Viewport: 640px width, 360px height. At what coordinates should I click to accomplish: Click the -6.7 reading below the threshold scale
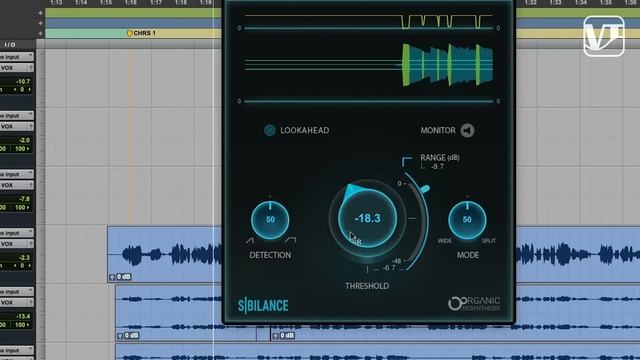point(389,268)
